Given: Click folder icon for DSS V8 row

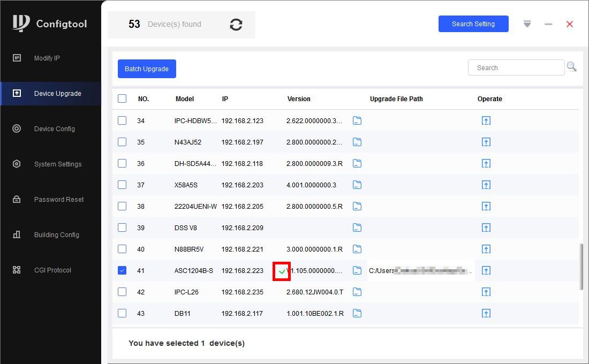Looking at the screenshot, I should (x=357, y=227).
